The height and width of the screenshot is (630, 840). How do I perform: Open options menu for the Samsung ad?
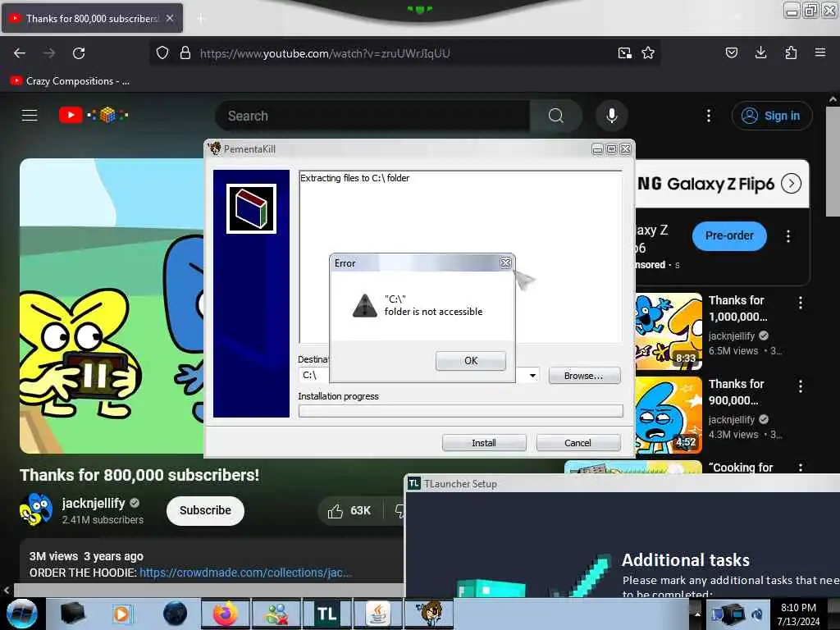tap(788, 236)
